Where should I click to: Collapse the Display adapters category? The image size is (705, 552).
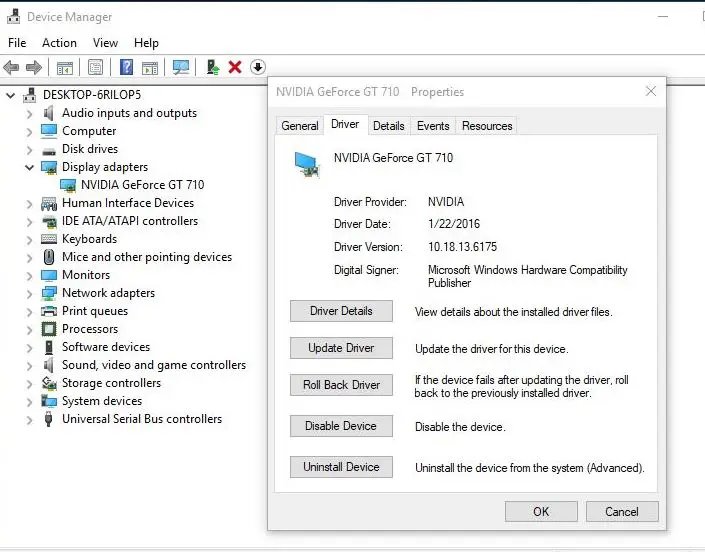coord(29,167)
